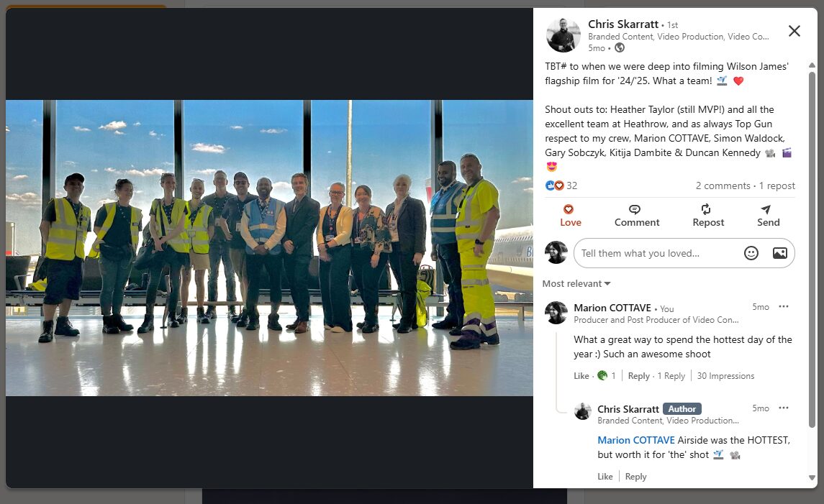The height and width of the screenshot is (504, 824).
Task: Open Marion COTTAVE mention in the reply
Action: 636,440
